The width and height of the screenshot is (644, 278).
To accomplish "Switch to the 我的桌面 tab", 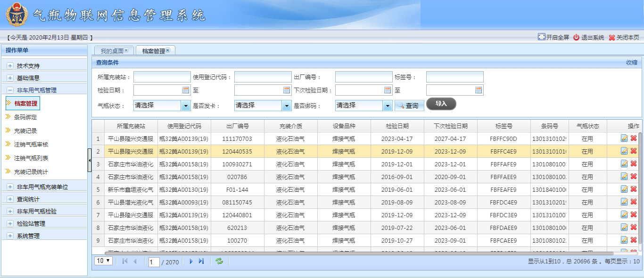I will (x=112, y=51).
